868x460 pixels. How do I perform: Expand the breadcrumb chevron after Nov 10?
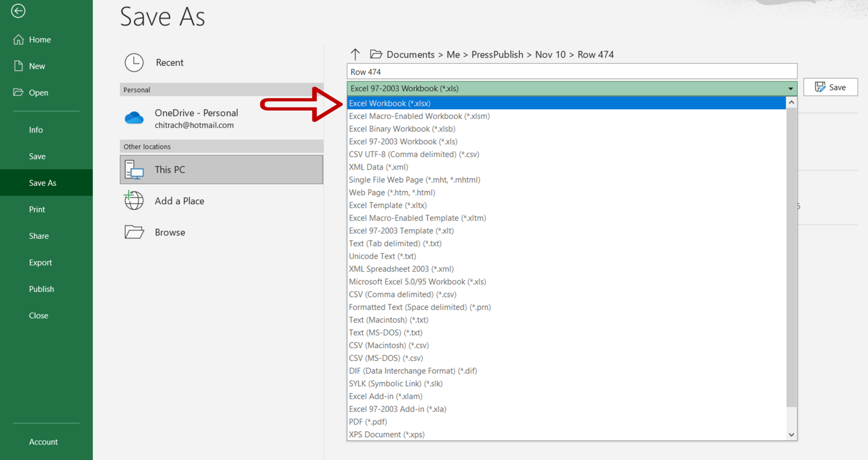[571, 55]
